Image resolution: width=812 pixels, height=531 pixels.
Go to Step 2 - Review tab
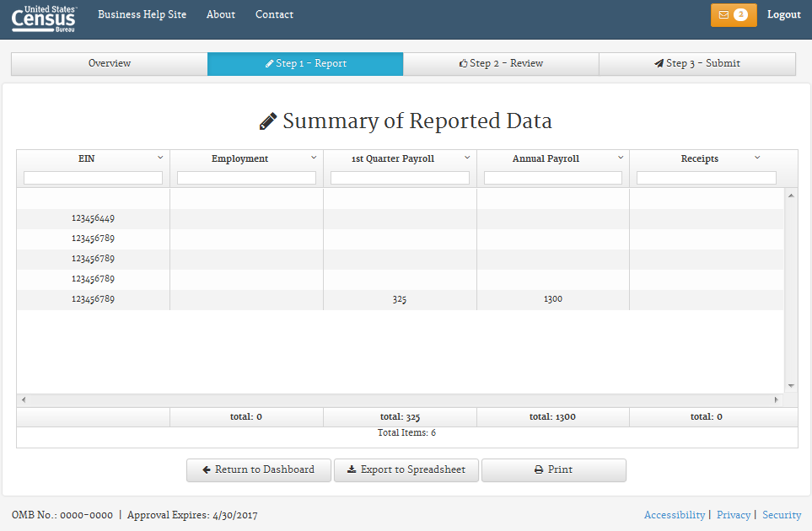click(x=501, y=64)
